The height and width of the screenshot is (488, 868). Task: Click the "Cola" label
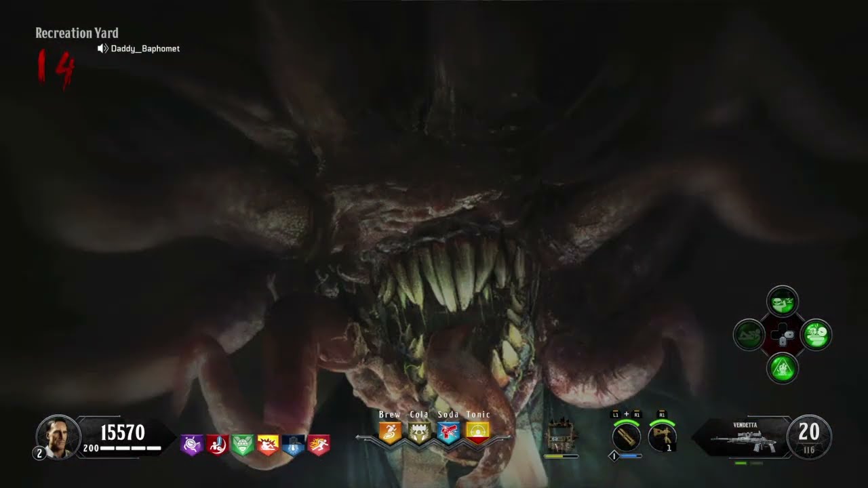click(419, 414)
